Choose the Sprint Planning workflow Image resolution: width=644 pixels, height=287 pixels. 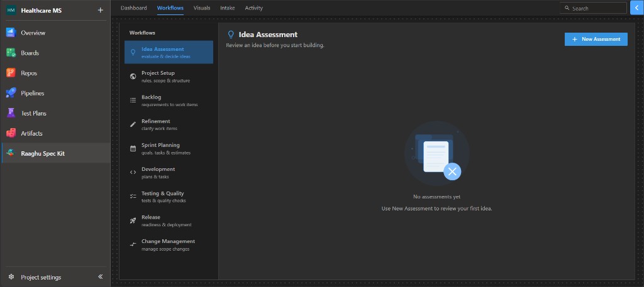169,148
